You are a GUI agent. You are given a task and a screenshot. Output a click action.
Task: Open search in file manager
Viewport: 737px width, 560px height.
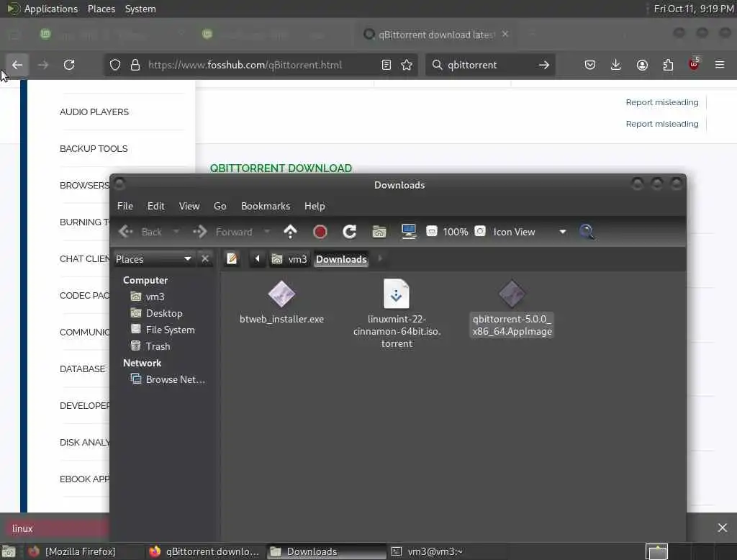587,231
